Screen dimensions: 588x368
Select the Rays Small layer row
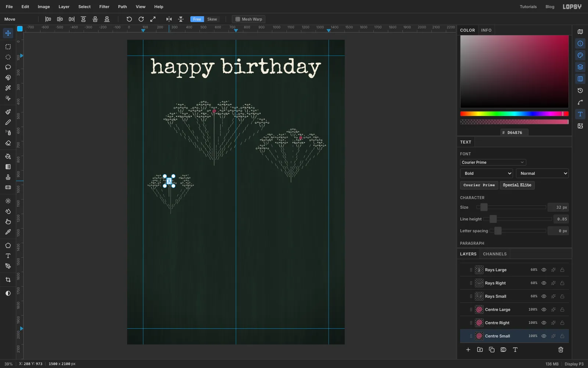click(514, 296)
